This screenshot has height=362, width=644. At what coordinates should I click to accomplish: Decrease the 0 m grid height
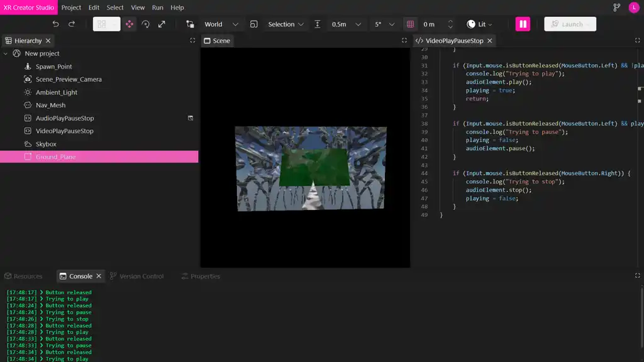(450, 28)
